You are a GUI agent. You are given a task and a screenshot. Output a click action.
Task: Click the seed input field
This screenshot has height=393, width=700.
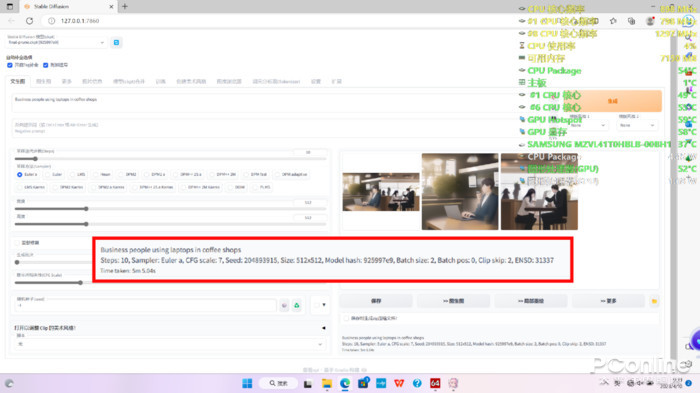[145, 305]
